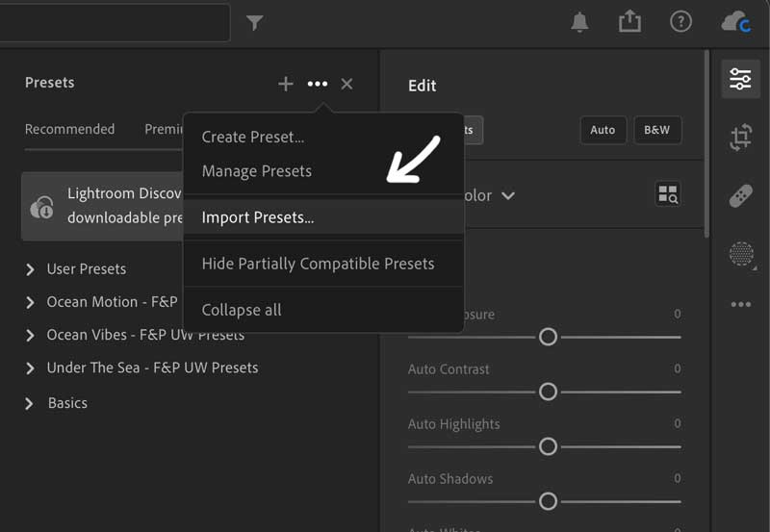Open the Masking tool
This screenshot has width=770, height=532.
[740, 254]
